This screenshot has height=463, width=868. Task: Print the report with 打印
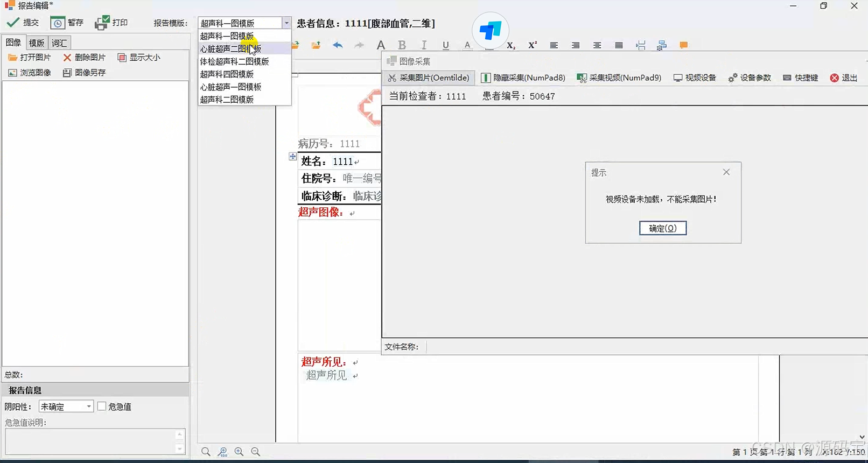click(111, 23)
